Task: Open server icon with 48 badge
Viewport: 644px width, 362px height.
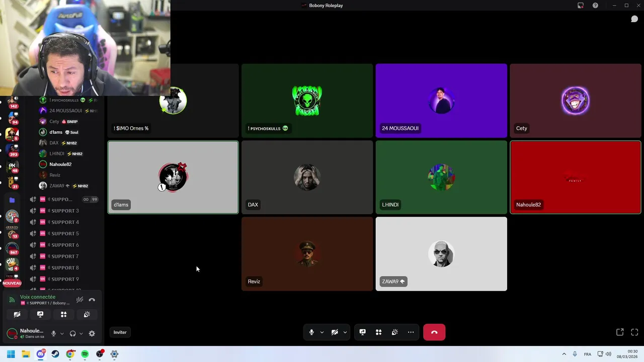Action: 12,166
